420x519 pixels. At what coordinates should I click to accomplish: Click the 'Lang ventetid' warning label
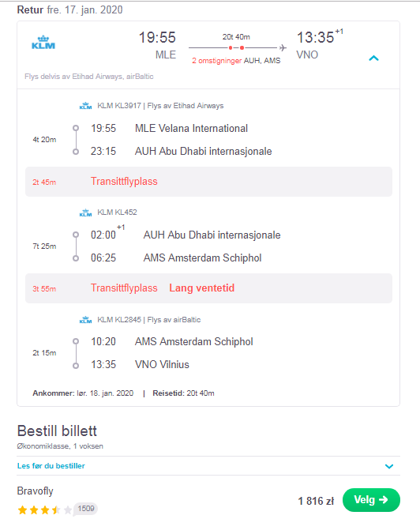(x=202, y=288)
